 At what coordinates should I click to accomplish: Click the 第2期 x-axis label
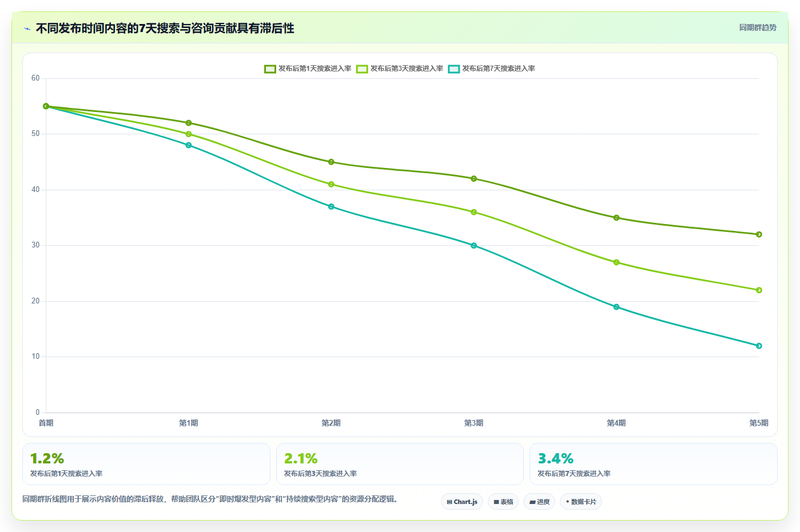331,423
